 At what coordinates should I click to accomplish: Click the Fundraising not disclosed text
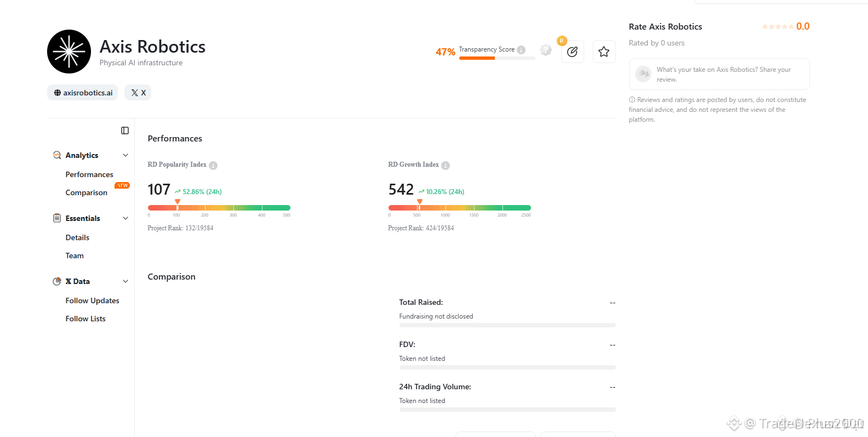coord(436,316)
